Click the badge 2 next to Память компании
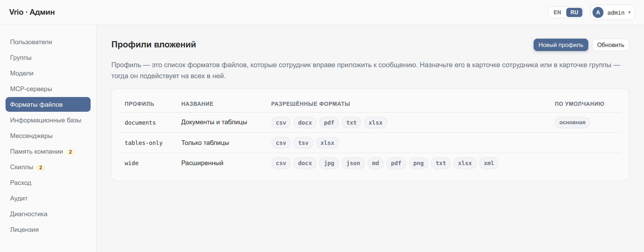 tap(70, 152)
